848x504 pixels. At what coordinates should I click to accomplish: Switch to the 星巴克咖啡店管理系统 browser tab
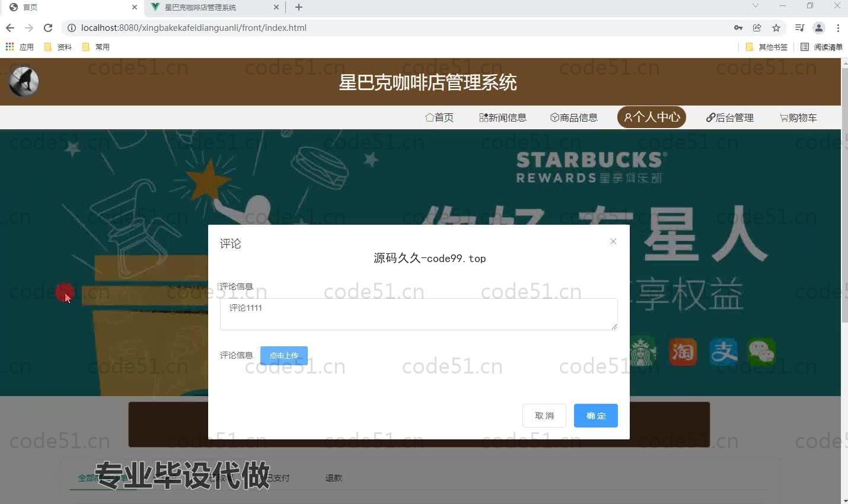coord(213,7)
